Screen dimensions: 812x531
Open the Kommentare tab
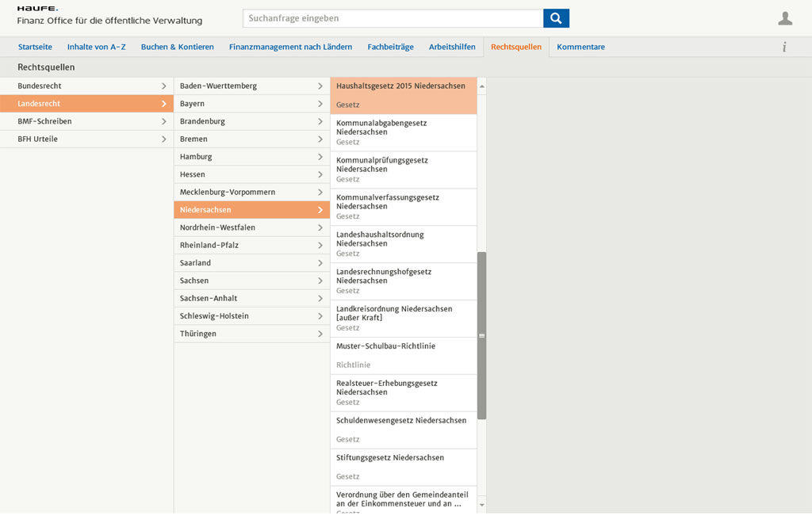point(581,47)
